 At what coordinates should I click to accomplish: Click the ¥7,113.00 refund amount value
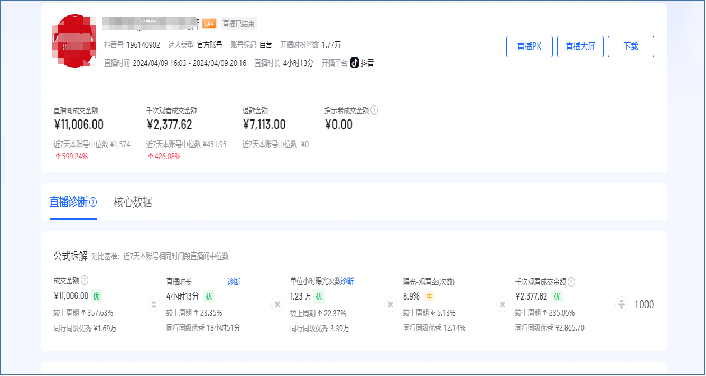click(264, 125)
